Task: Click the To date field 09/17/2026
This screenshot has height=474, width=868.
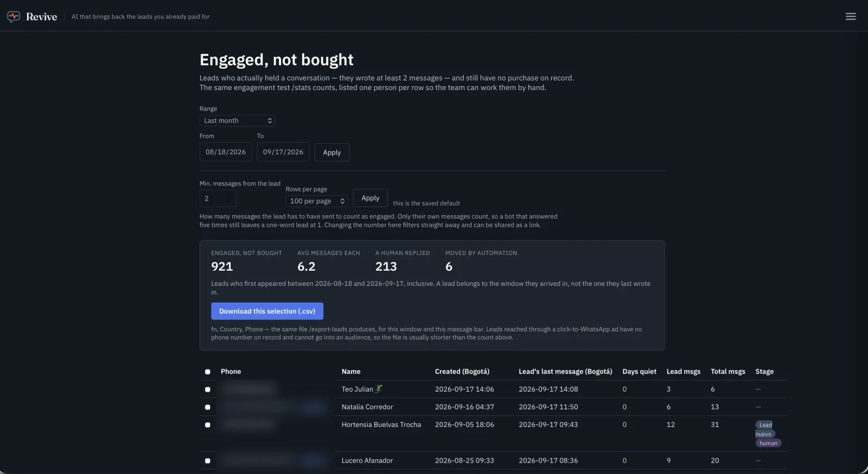Action: click(283, 152)
